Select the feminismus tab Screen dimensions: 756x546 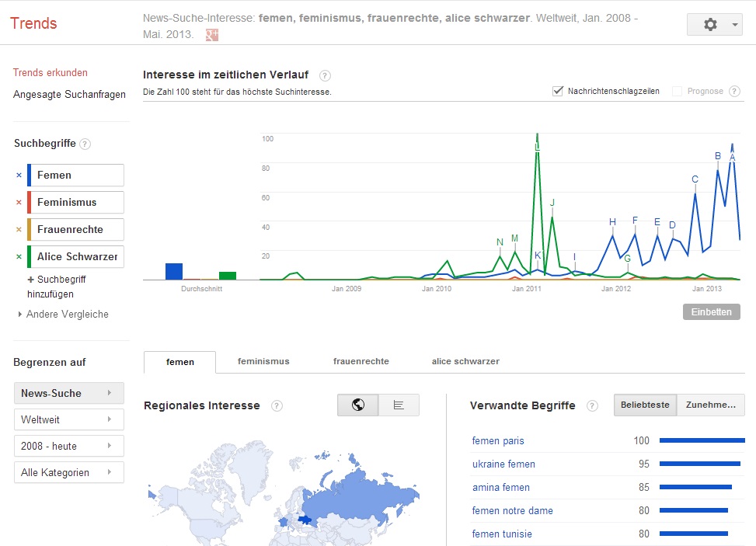coord(263,361)
